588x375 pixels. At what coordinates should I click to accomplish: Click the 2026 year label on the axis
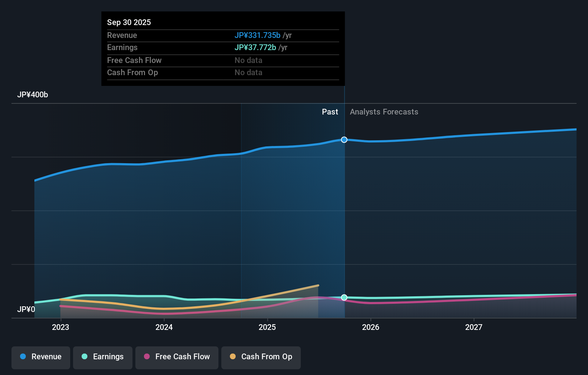371,327
